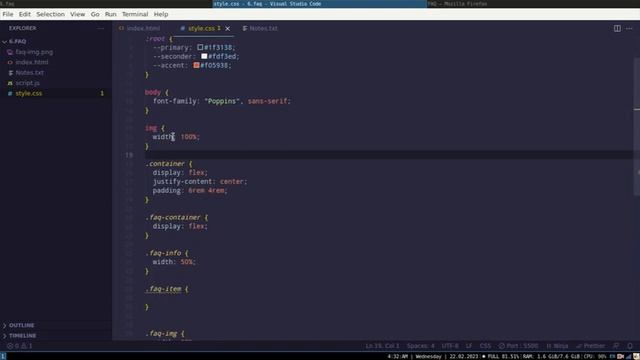Open Notes.txt from the Explorer tree

[x=29, y=72]
